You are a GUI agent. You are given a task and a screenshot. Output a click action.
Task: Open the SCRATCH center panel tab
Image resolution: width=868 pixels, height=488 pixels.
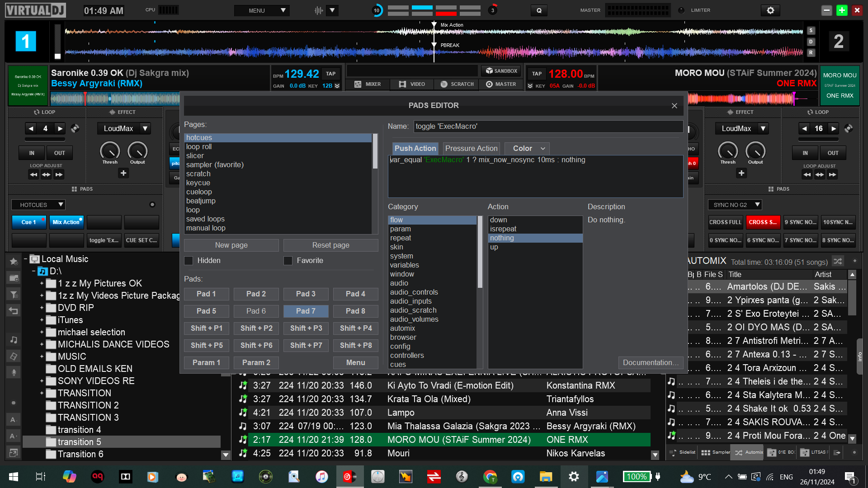click(457, 84)
